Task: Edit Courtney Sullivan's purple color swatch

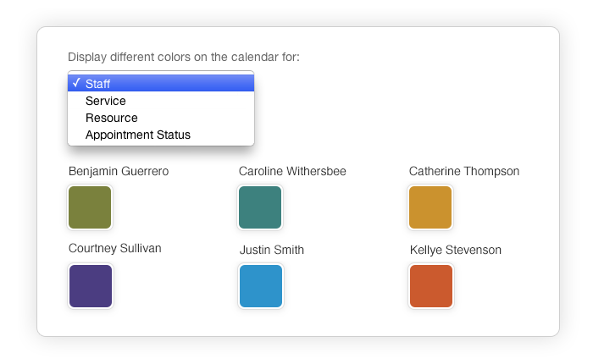Action: [x=91, y=286]
